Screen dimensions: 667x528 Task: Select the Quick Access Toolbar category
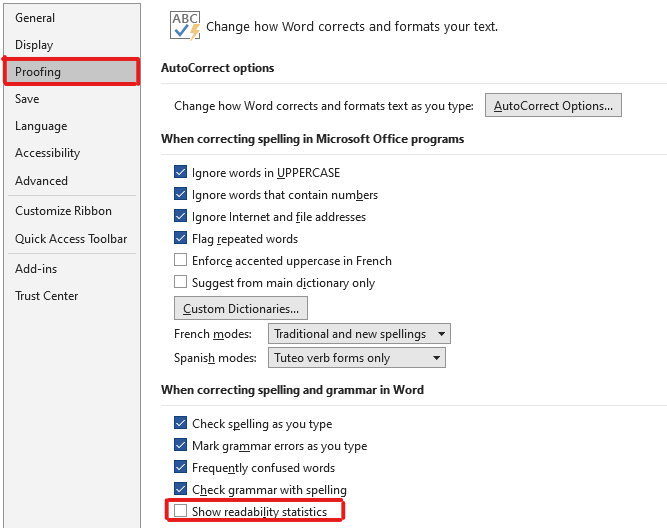71,239
